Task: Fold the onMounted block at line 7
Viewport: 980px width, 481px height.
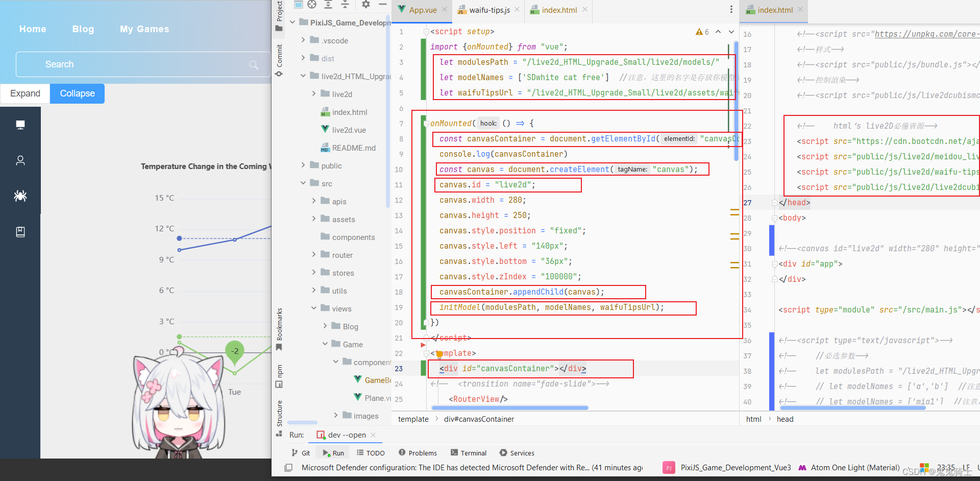Action: 426,124
